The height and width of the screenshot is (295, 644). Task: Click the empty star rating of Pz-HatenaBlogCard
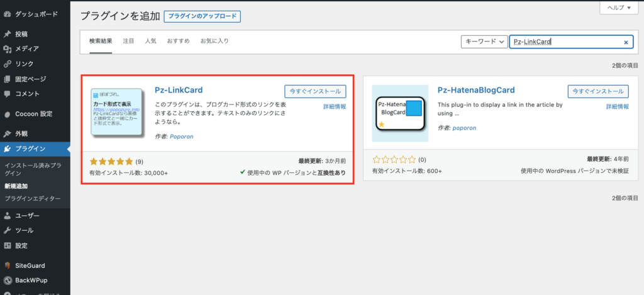(394, 159)
